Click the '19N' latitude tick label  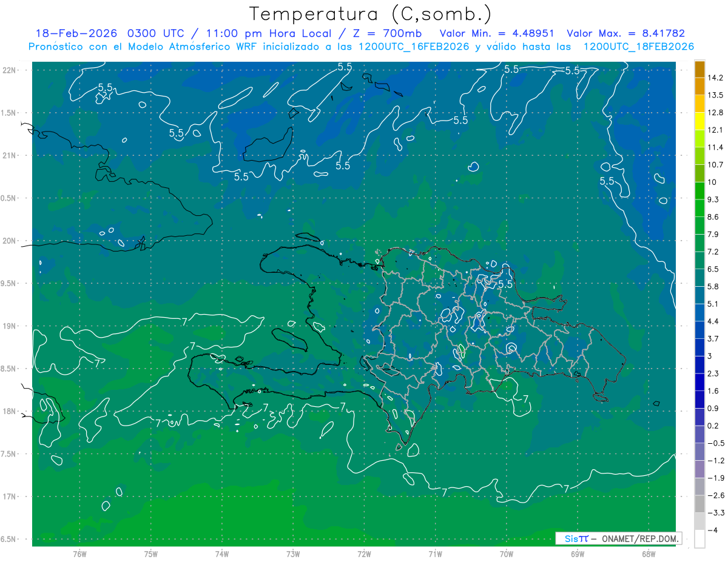tap(8, 326)
